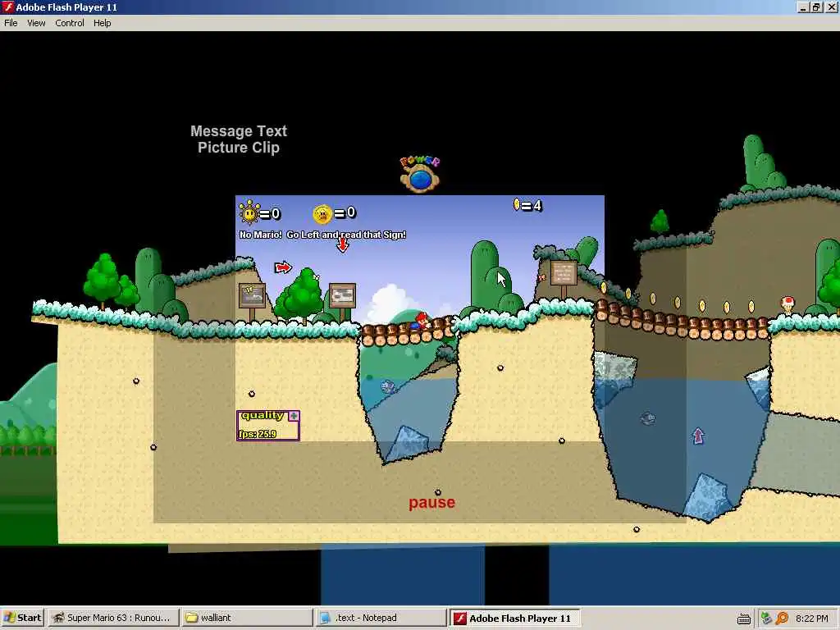The image size is (840, 630).
Task: Click the quality plus button
Action: 294,416
